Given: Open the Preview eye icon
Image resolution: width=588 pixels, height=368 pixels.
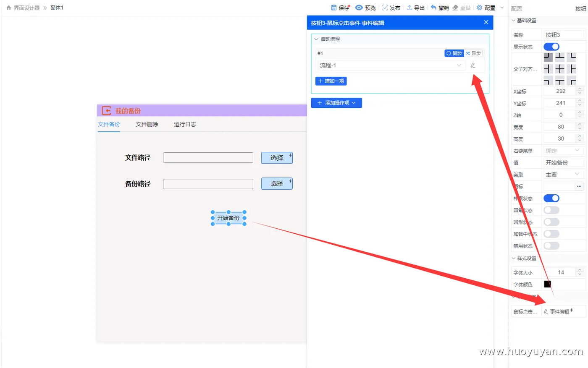Looking at the screenshot, I should (x=359, y=8).
